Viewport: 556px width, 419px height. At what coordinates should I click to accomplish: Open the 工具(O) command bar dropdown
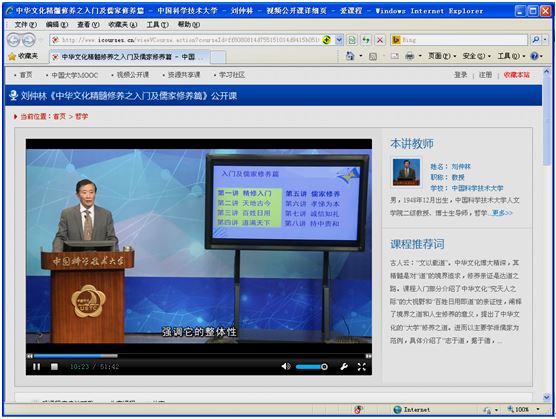[x=511, y=56]
